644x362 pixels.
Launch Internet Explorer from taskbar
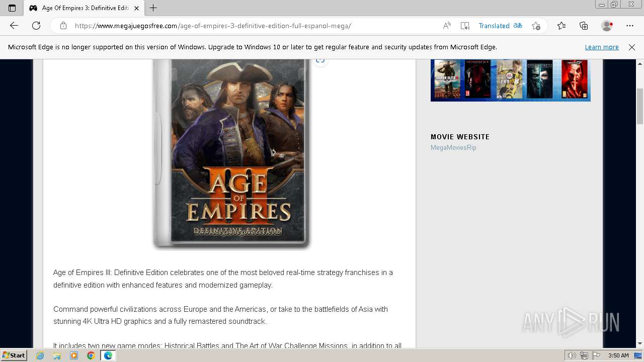pyautogui.click(x=40, y=355)
